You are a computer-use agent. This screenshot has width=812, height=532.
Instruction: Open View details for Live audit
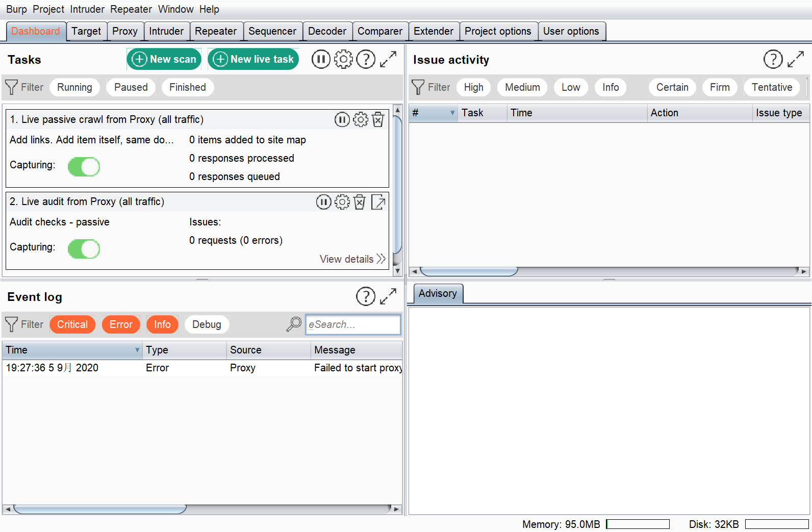352,259
